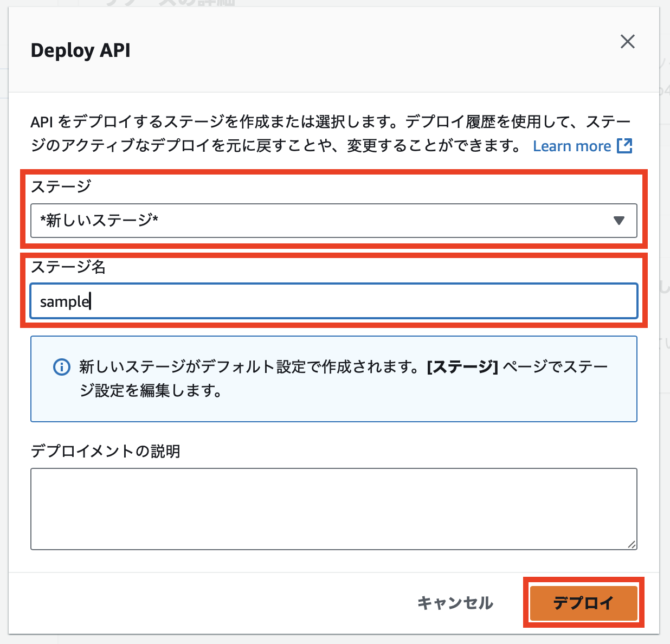Click the resize handle of the description textarea
Viewport: 670px width, 644px height.
point(632,544)
